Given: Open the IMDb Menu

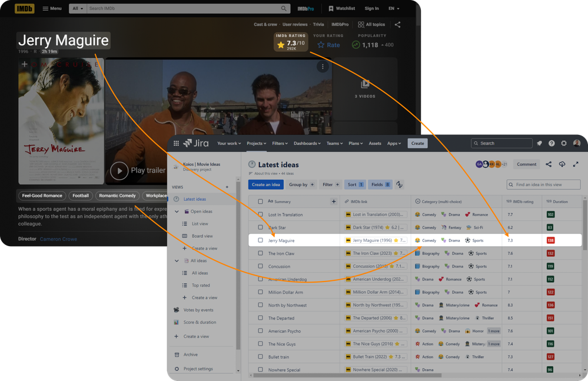Looking at the screenshot, I should 52,8.
